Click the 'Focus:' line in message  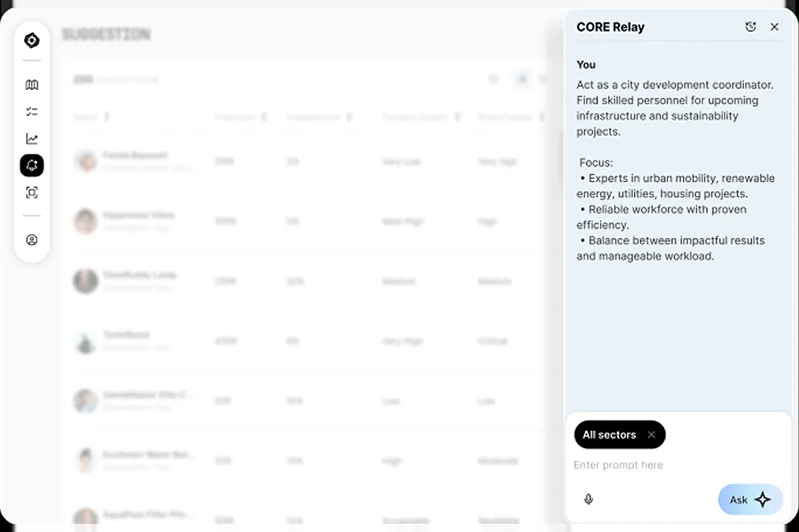(596, 163)
